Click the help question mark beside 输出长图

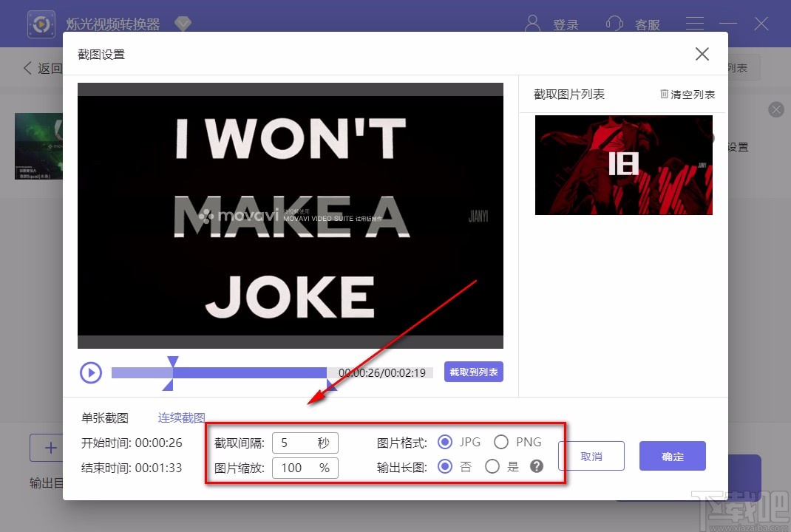[537, 466]
